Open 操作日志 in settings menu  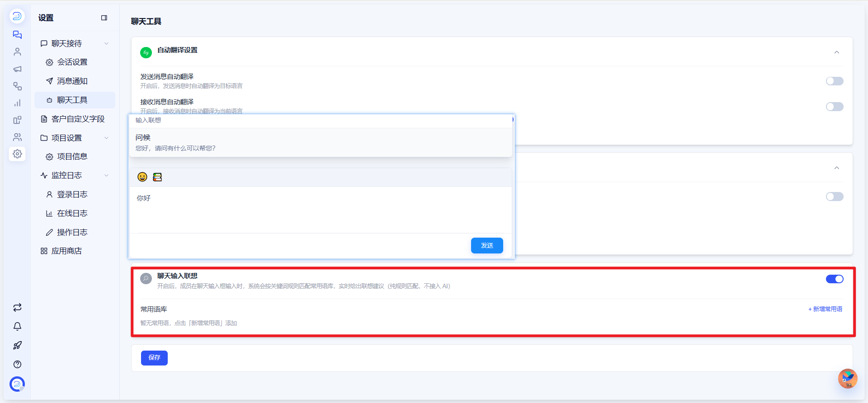coord(75,233)
